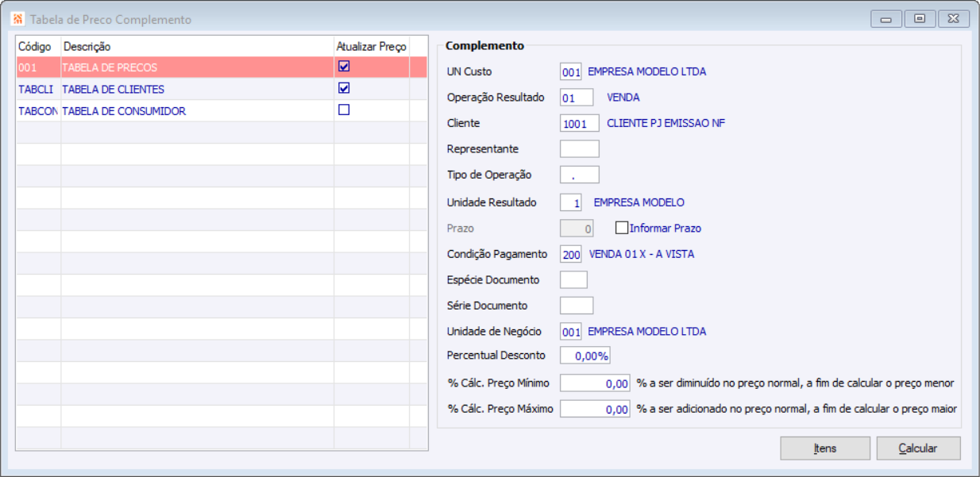The width and height of the screenshot is (980, 477).
Task: Close the Tabela de Preco Complemento window
Action: 954,19
